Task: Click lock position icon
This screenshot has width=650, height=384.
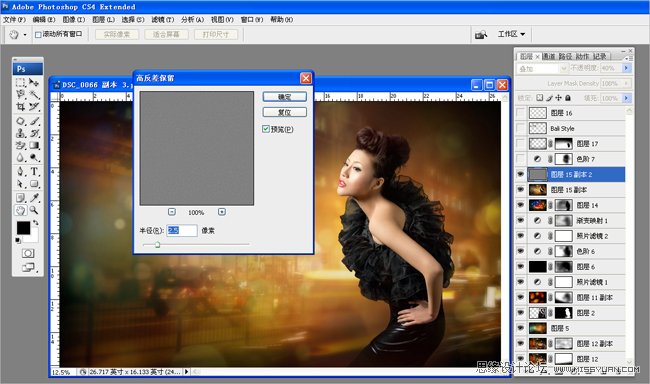Action: pos(558,98)
